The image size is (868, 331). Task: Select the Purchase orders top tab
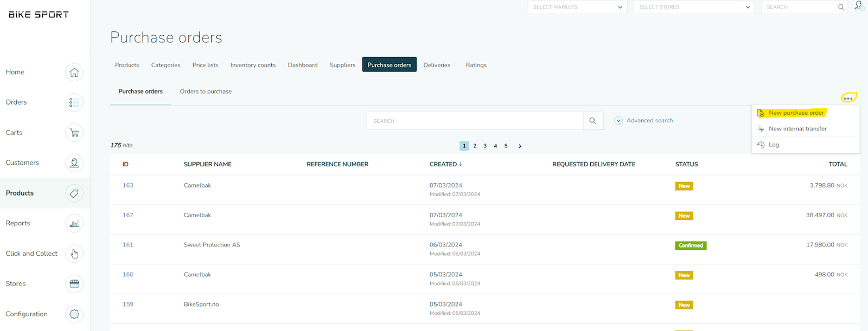(390, 64)
